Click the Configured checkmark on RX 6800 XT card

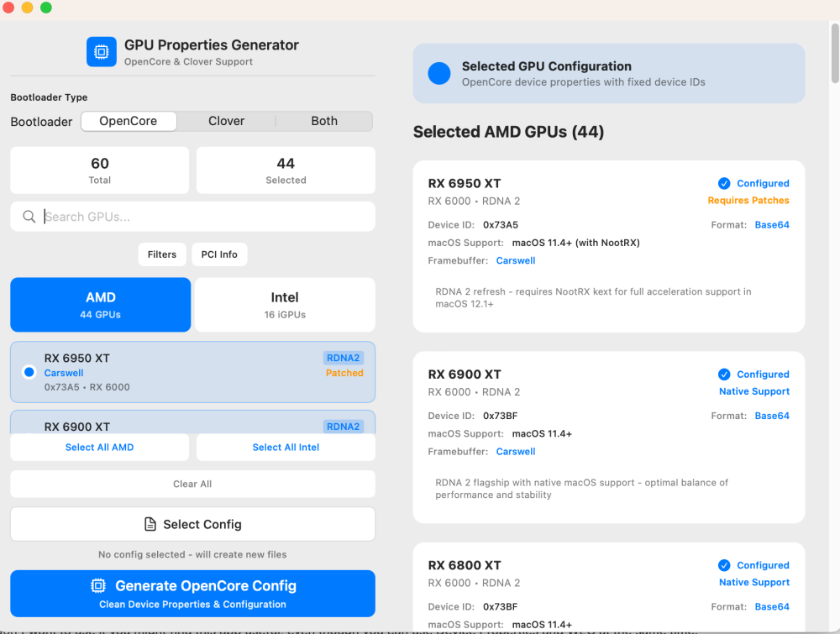click(x=724, y=565)
